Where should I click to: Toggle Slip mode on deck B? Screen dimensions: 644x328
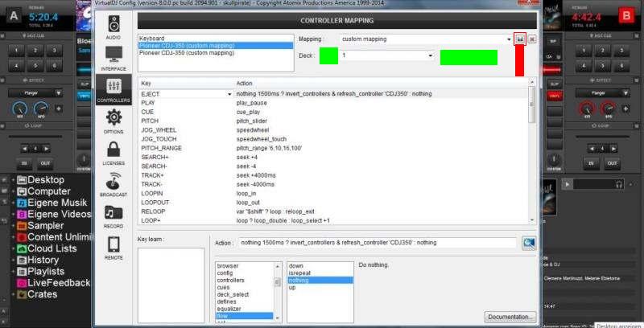[x=555, y=84]
